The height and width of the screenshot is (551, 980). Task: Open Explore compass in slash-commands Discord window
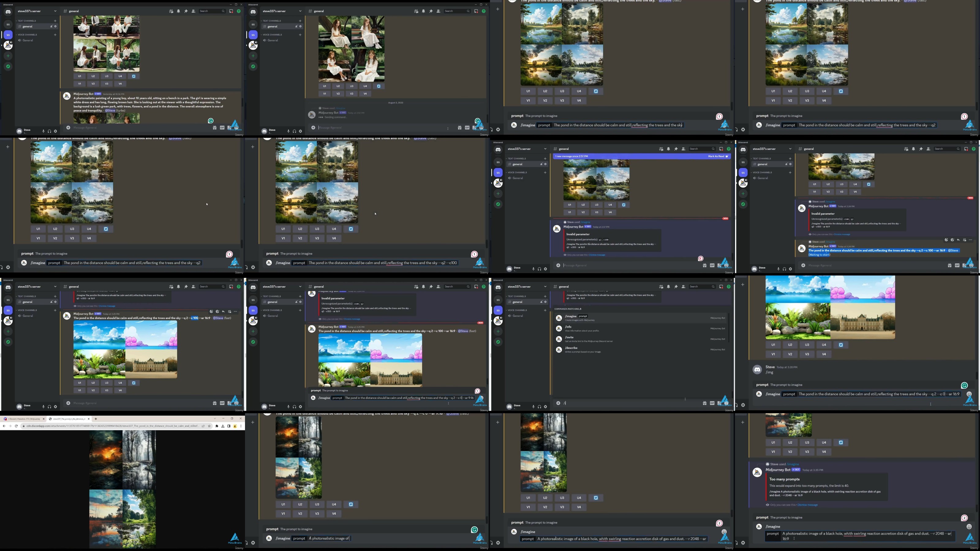(498, 342)
